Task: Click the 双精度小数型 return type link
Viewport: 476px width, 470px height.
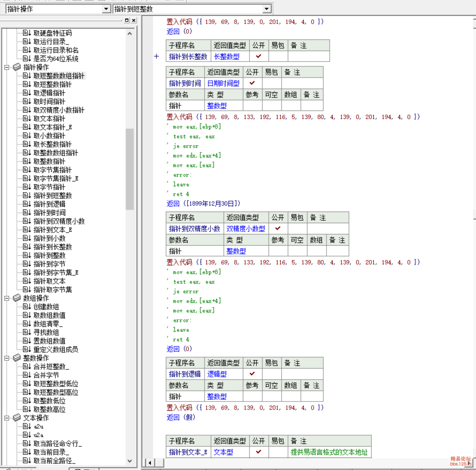Action: (x=246, y=229)
